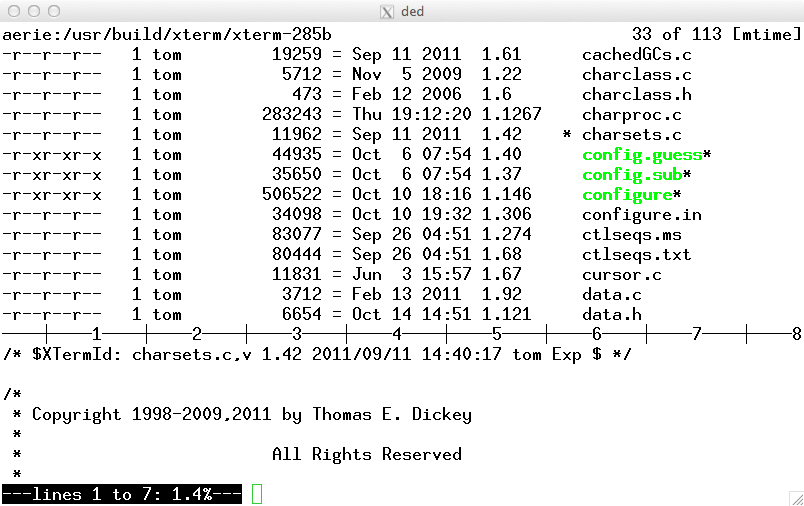Select the charclass.h file row

coord(636,95)
